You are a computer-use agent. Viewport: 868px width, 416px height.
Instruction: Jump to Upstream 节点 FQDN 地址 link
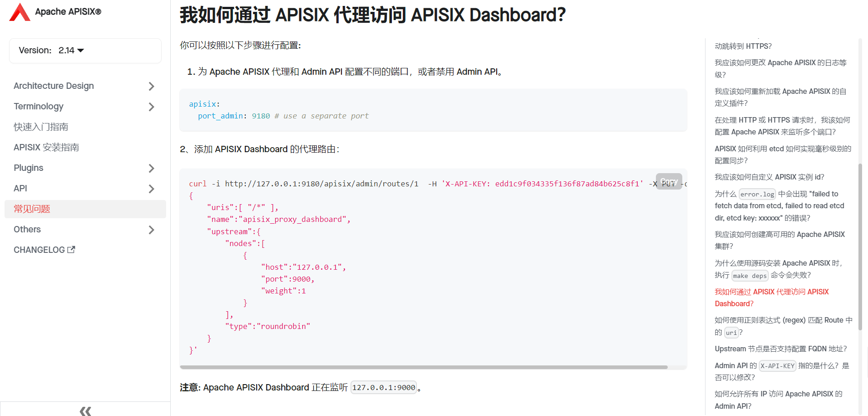point(781,349)
